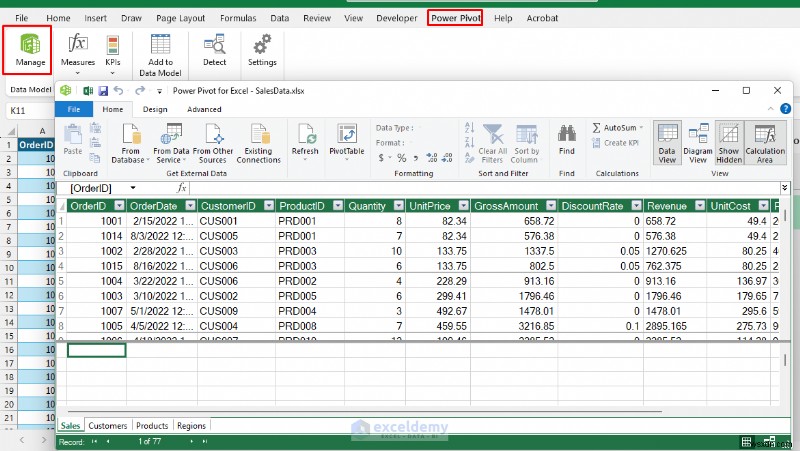
Task: Apply currency format dollar icon
Action: coord(381,158)
